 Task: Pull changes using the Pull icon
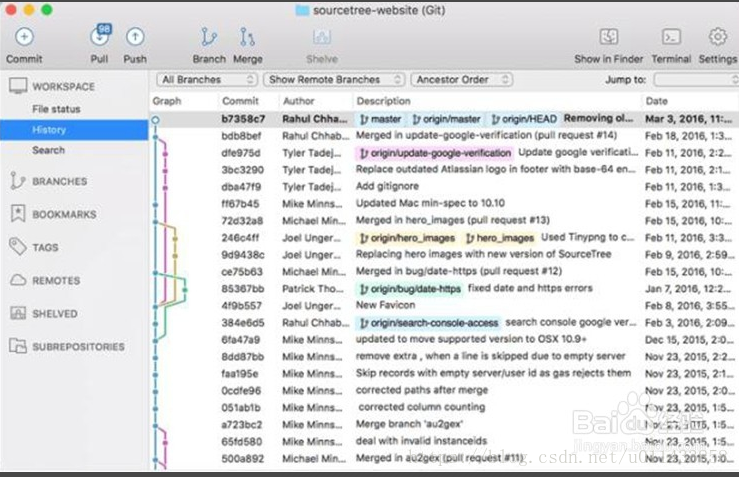click(100, 36)
